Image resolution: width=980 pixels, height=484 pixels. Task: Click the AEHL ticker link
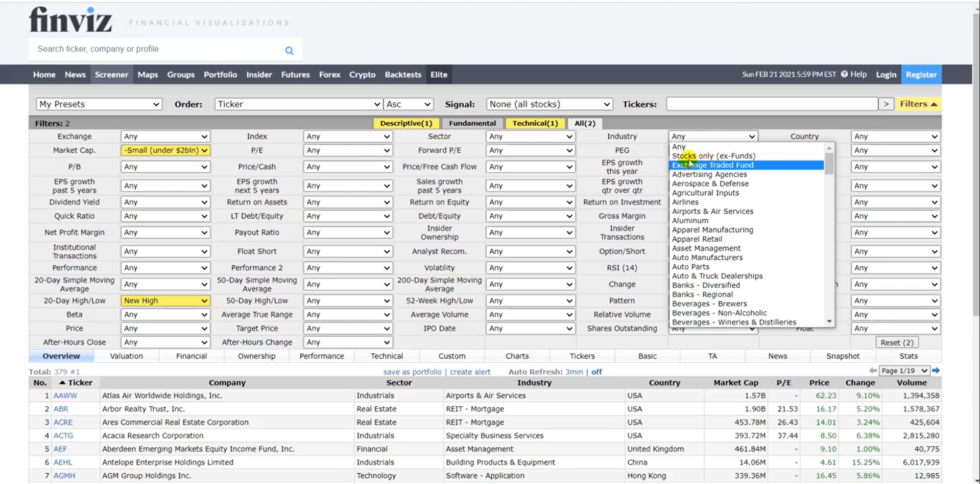tap(63, 462)
